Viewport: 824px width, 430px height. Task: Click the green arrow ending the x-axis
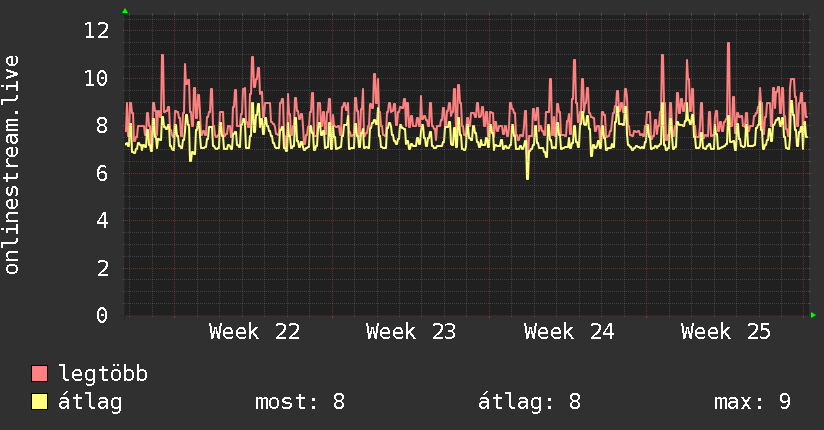click(813, 315)
